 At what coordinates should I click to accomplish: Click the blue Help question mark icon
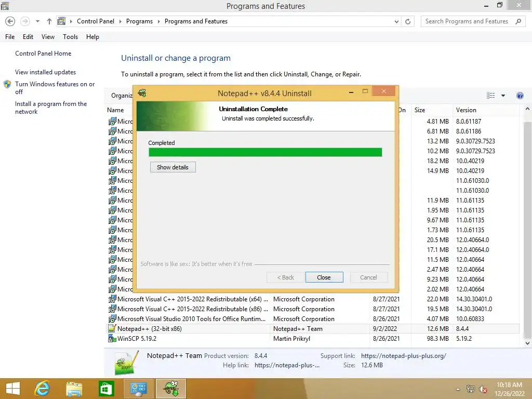pyautogui.click(x=520, y=96)
